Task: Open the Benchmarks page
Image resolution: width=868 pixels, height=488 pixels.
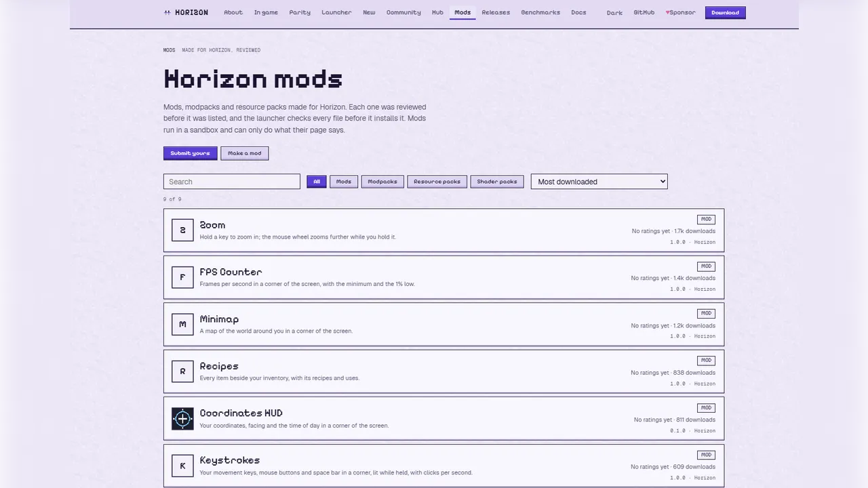Action: tap(540, 13)
